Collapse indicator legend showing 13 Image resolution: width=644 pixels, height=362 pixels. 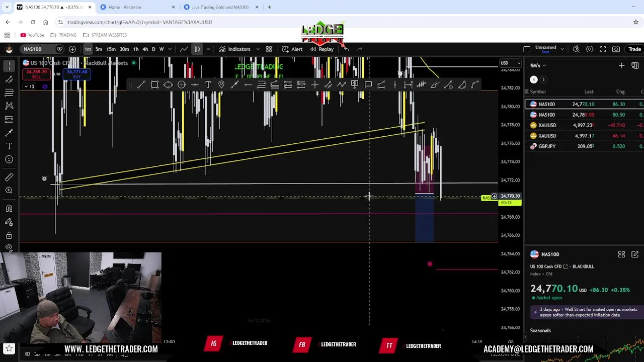click(x=29, y=86)
